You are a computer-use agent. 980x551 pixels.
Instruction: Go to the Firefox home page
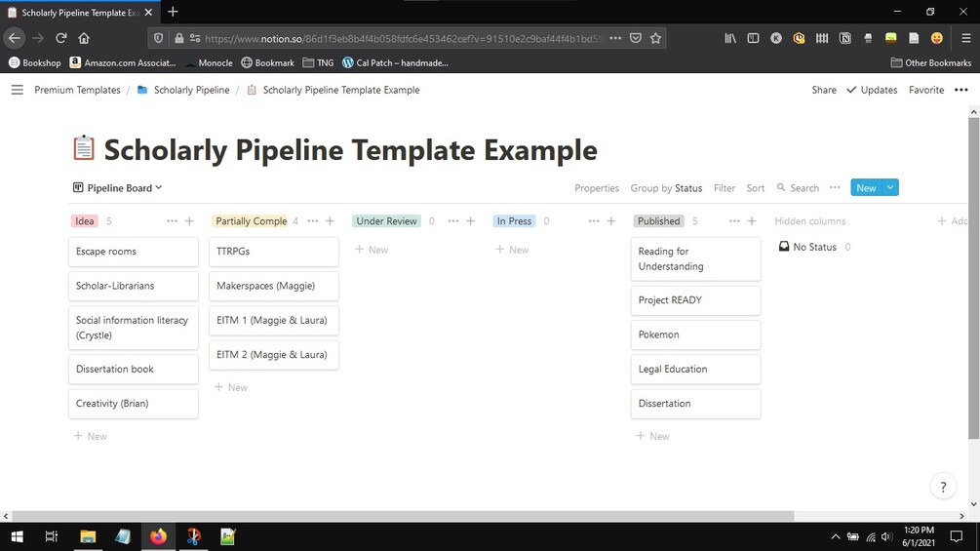point(84,38)
